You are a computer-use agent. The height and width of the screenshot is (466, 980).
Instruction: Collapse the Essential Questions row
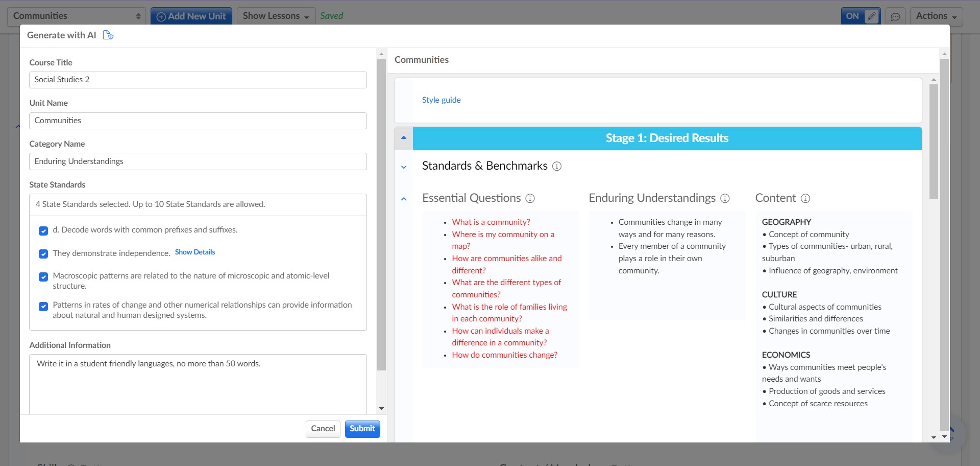coord(404,199)
